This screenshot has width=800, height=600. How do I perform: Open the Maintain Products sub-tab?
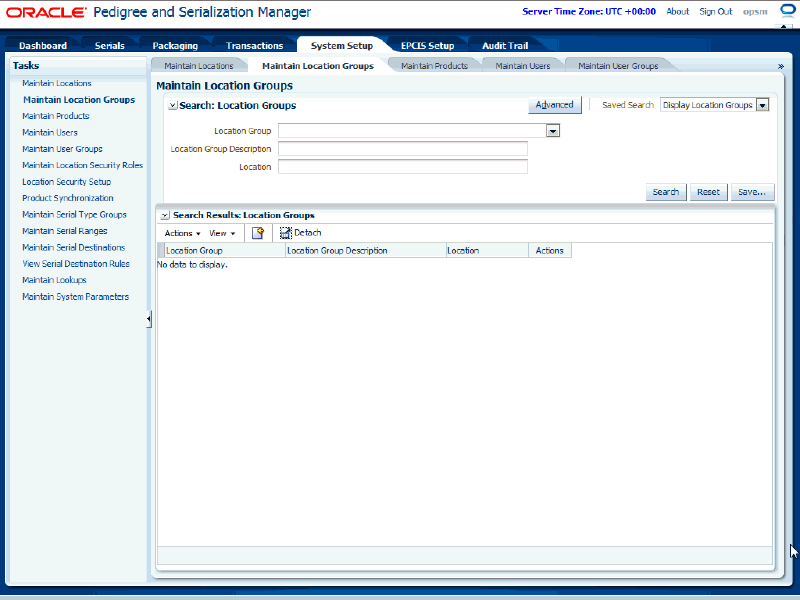[434, 66]
